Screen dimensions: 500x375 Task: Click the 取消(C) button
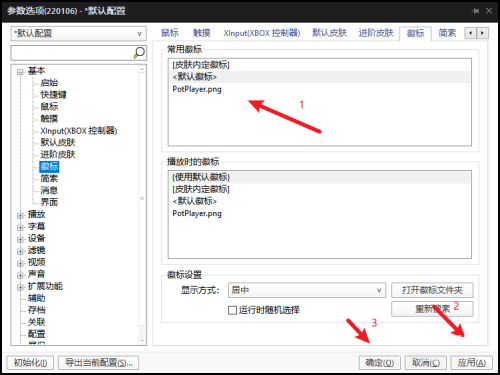pos(426,363)
